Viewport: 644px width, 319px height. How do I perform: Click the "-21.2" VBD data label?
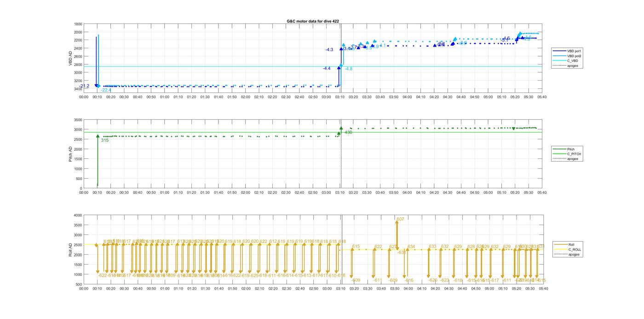84,86
